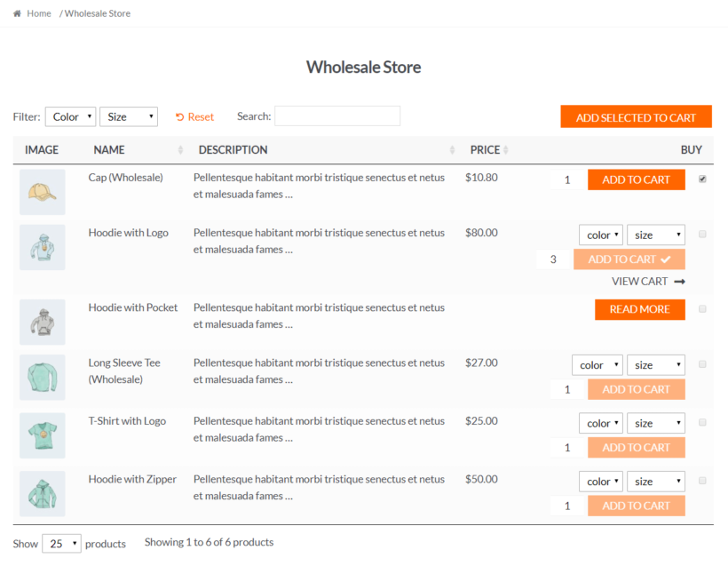Add the Cap (Wholesale) to cart
Screen dimensions: 728x566
tap(636, 179)
